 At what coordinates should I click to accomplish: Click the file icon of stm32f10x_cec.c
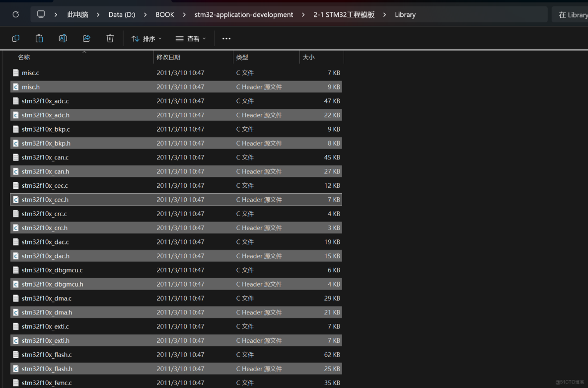tap(16, 185)
